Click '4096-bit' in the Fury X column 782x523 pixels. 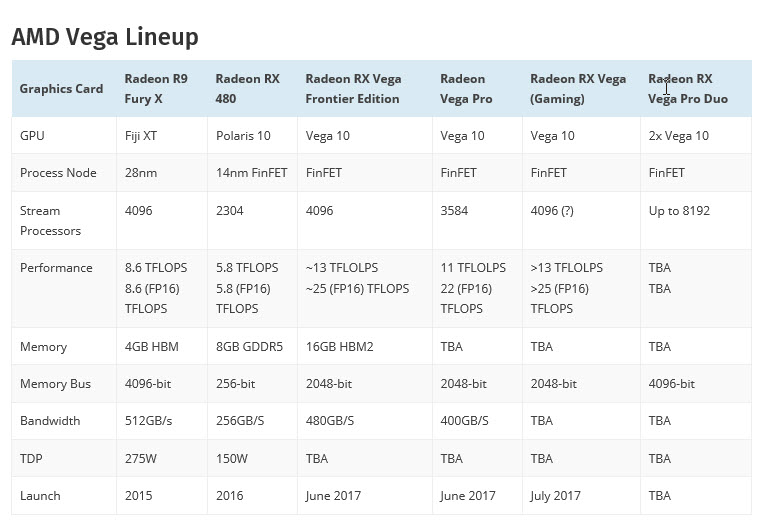pyautogui.click(x=148, y=384)
